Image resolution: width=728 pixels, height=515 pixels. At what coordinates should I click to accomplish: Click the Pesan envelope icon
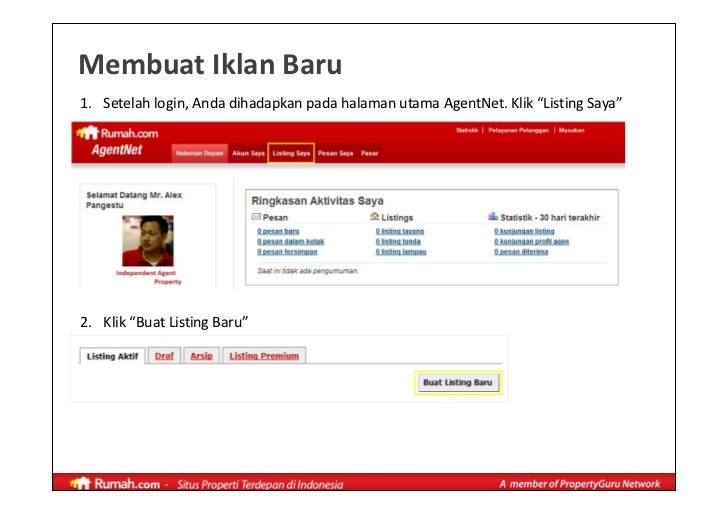click(x=256, y=216)
